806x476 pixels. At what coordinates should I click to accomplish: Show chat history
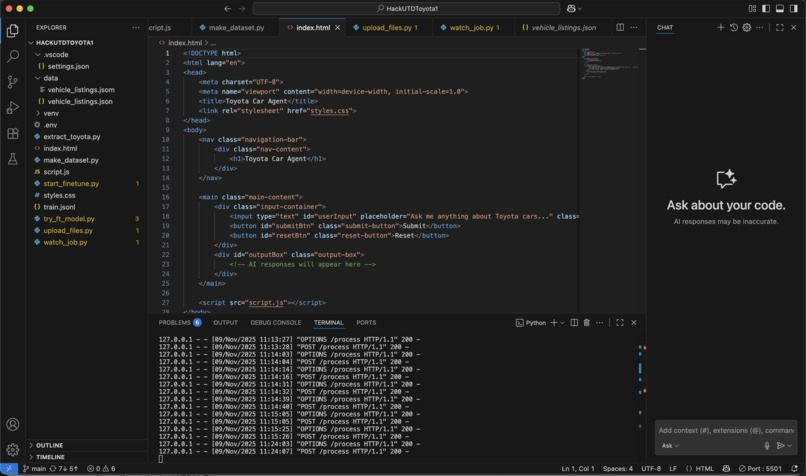click(x=734, y=27)
